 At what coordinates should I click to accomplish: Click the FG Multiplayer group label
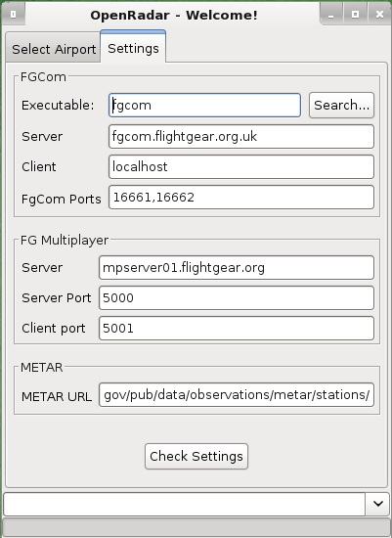click(65, 240)
